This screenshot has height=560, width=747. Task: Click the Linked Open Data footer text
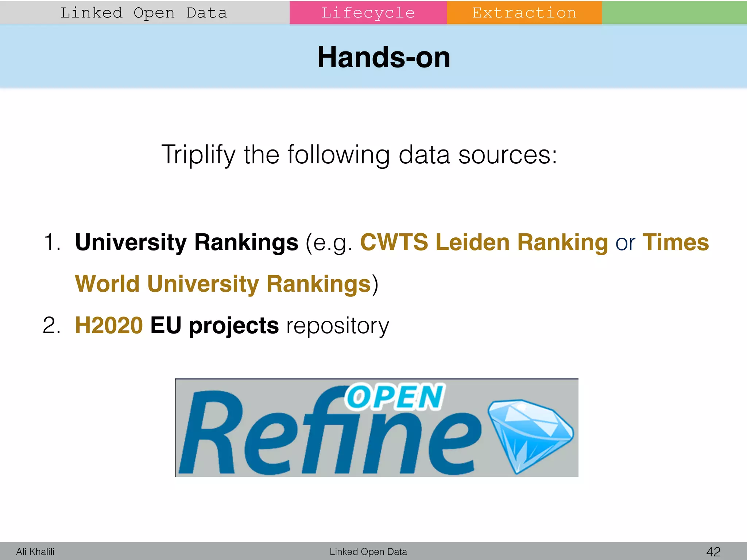click(x=368, y=552)
